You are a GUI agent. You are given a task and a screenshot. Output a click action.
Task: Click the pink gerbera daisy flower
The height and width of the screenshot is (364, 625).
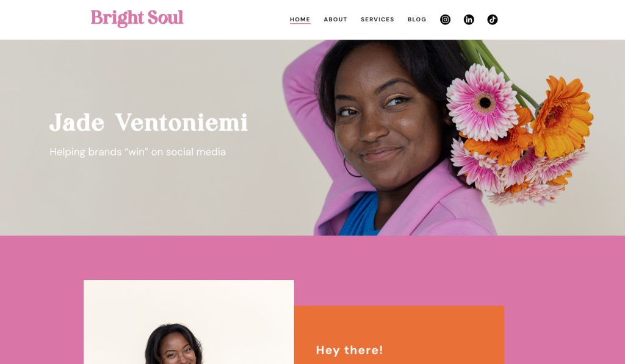[x=482, y=102]
